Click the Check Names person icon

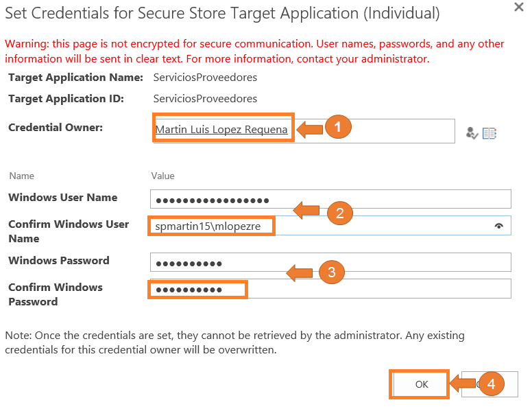pyautogui.click(x=472, y=133)
